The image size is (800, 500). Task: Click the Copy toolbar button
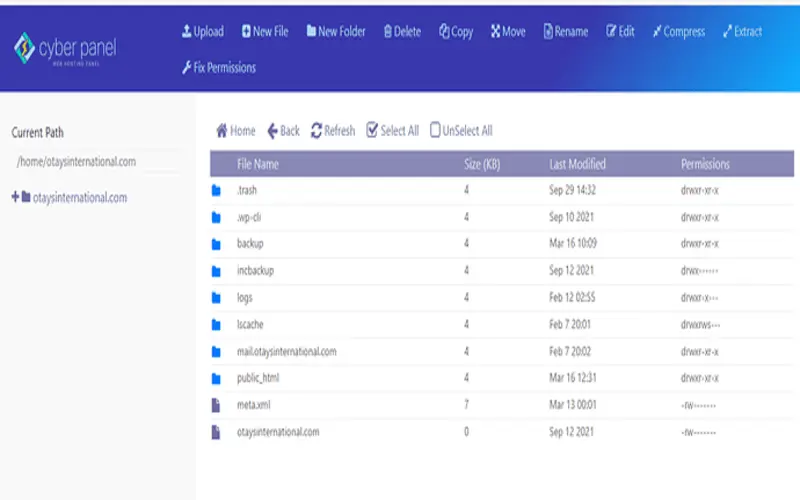tap(456, 32)
